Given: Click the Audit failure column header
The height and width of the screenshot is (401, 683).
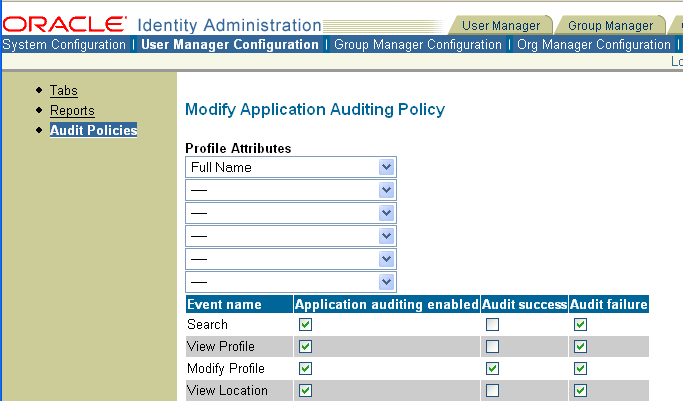Looking at the screenshot, I should click(609, 304).
